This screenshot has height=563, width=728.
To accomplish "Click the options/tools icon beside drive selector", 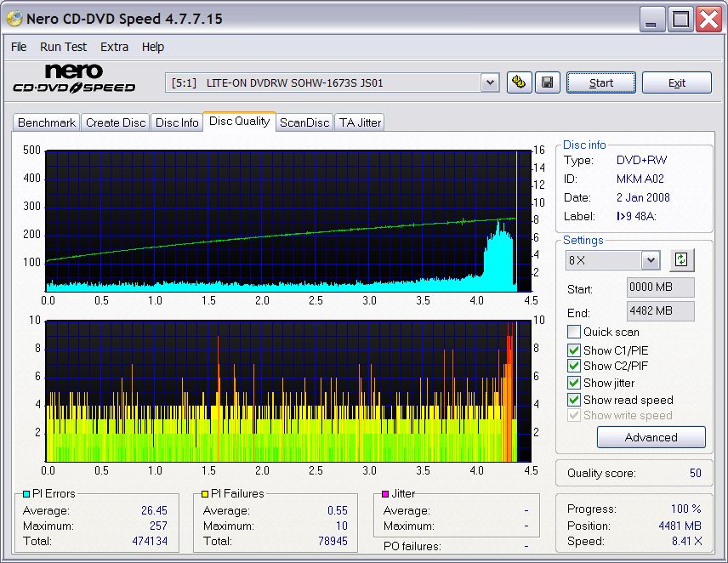I will [519, 82].
